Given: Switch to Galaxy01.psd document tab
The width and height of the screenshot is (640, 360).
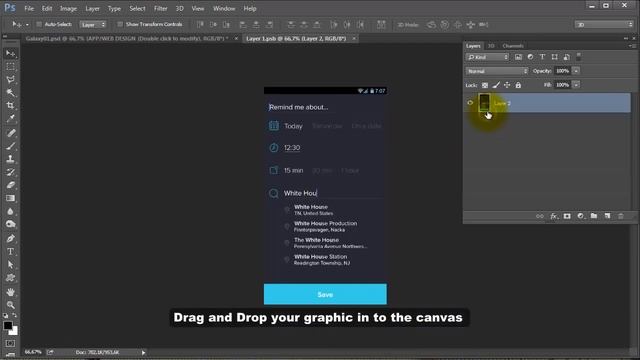Looking at the screenshot, I should 127,38.
